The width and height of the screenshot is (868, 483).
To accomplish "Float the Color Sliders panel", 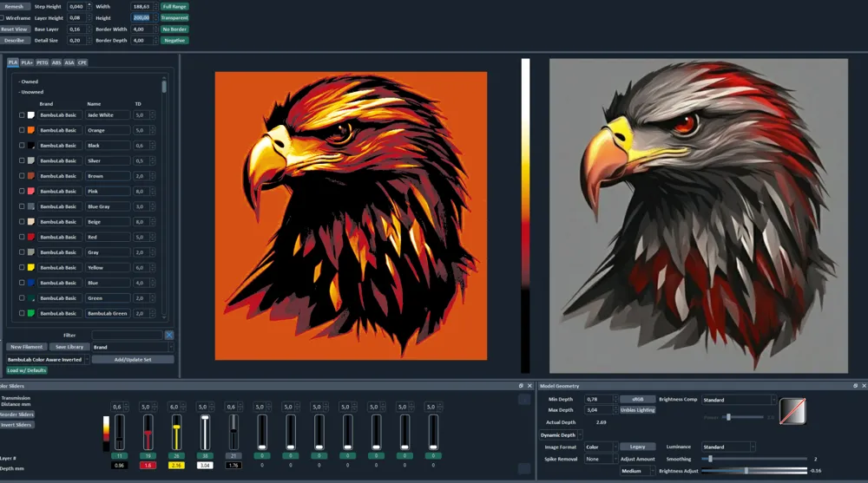I will click(521, 386).
